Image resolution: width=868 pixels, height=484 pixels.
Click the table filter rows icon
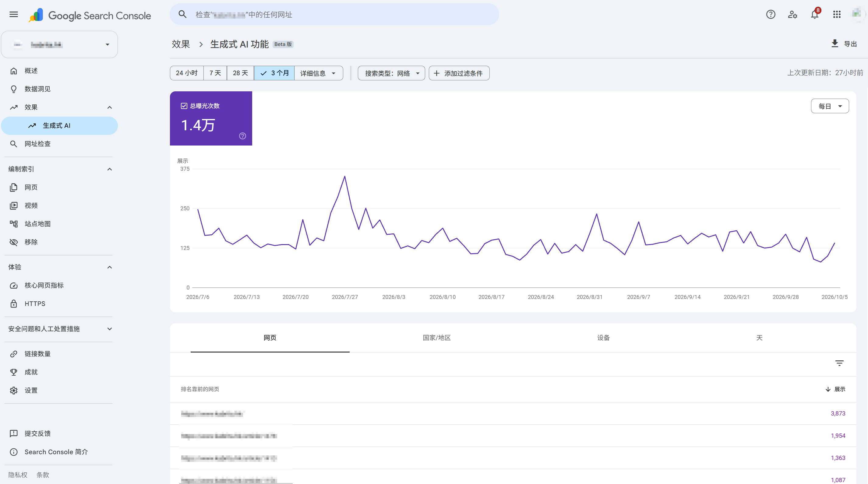tap(839, 363)
